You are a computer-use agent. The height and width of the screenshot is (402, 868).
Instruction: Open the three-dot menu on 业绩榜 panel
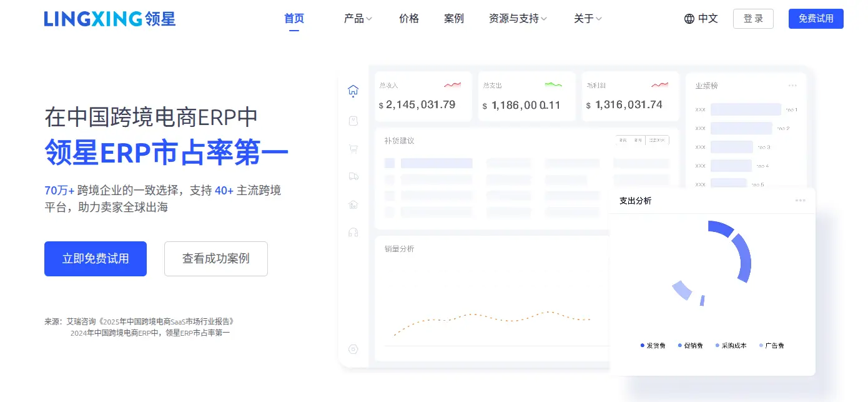point(792,86)
